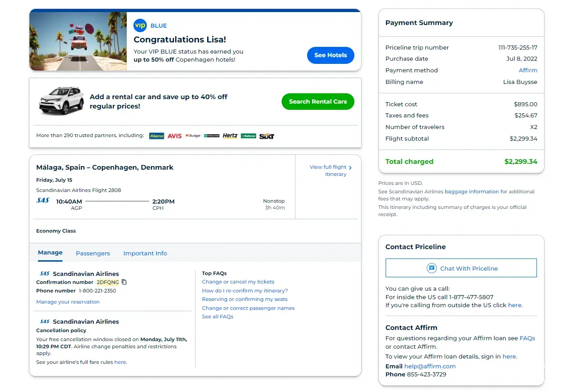Click the baggage information link
586x392 pixels.
472,192
